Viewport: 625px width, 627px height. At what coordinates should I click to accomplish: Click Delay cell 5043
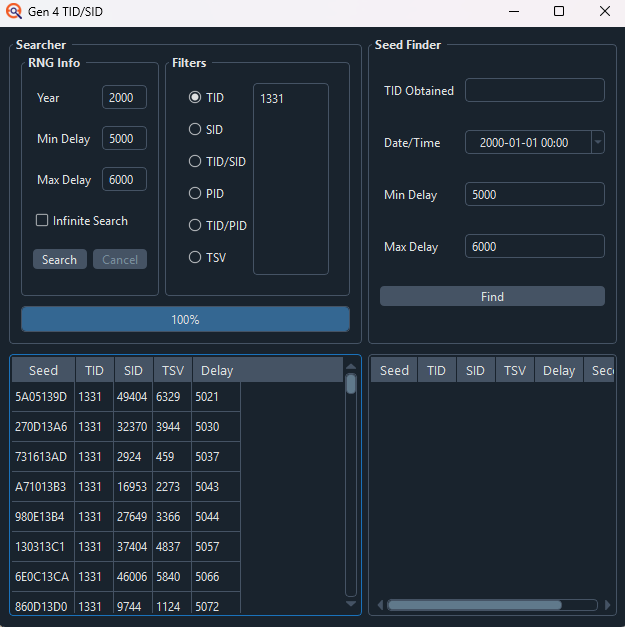pyautogui.click(x=216, y=487)
